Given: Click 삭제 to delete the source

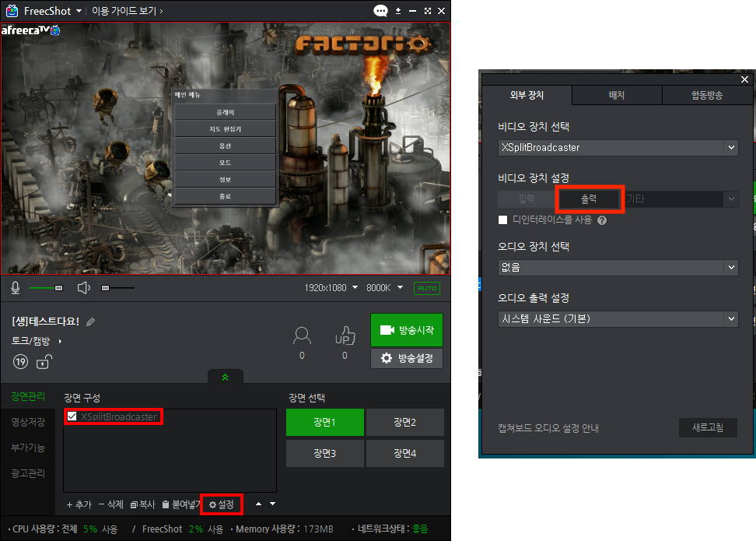Looking at the screenshot, I should click(111, 504).
